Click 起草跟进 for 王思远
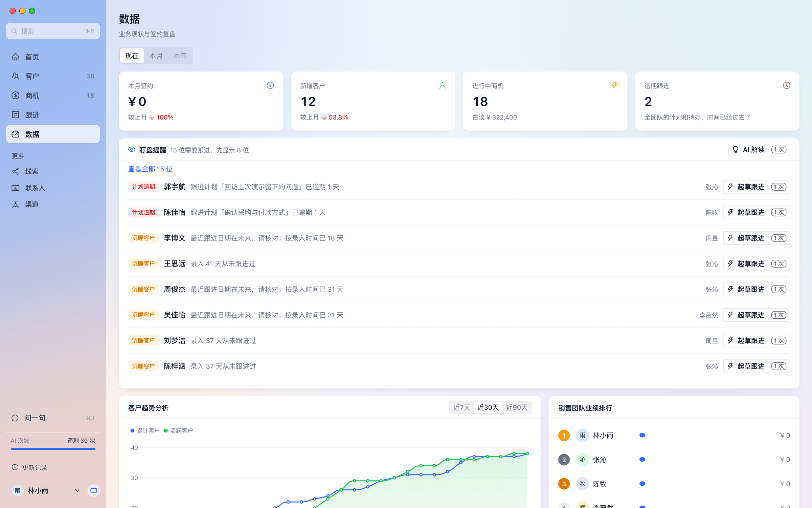The width and height of the screenshot is (812, 508). (757, 264)
